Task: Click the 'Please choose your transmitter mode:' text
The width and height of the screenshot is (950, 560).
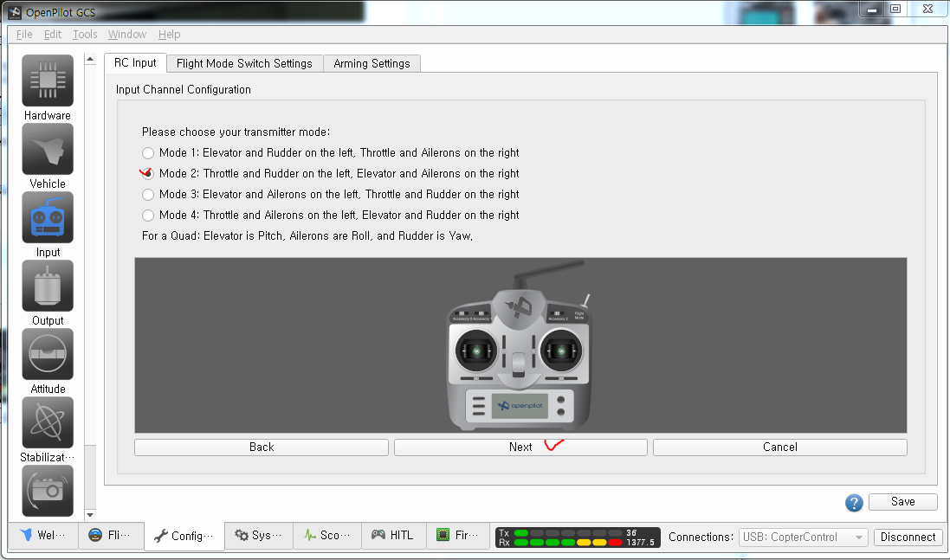Action: (x=236, y=132)
